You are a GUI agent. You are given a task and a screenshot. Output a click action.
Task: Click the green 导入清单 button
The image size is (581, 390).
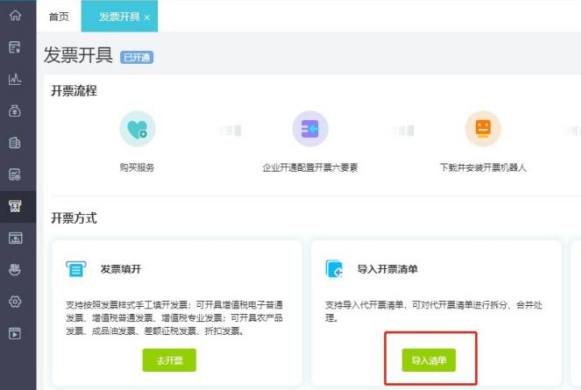[429, 360]
